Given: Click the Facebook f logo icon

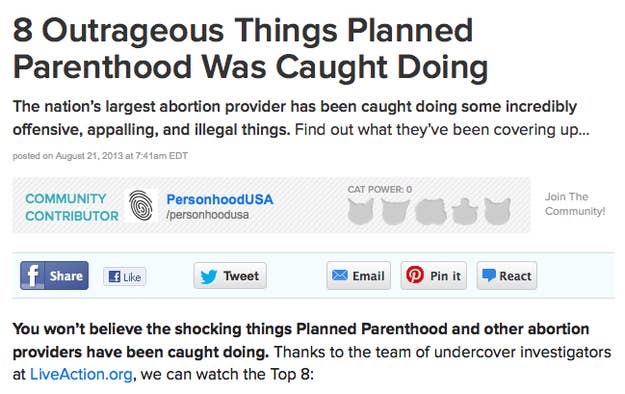Looking at the screenshot, I should pos(32,276).
